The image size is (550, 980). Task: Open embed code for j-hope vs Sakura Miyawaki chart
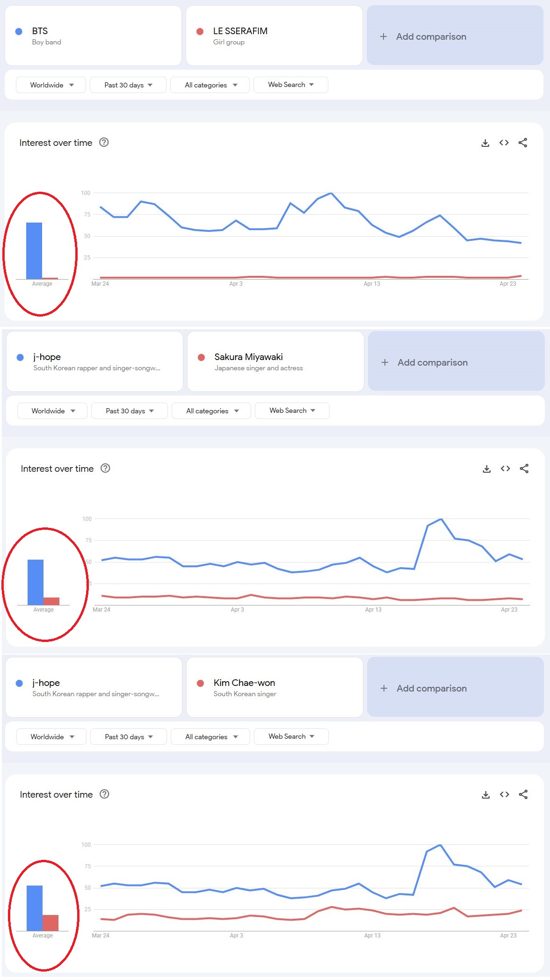[505, 468]
